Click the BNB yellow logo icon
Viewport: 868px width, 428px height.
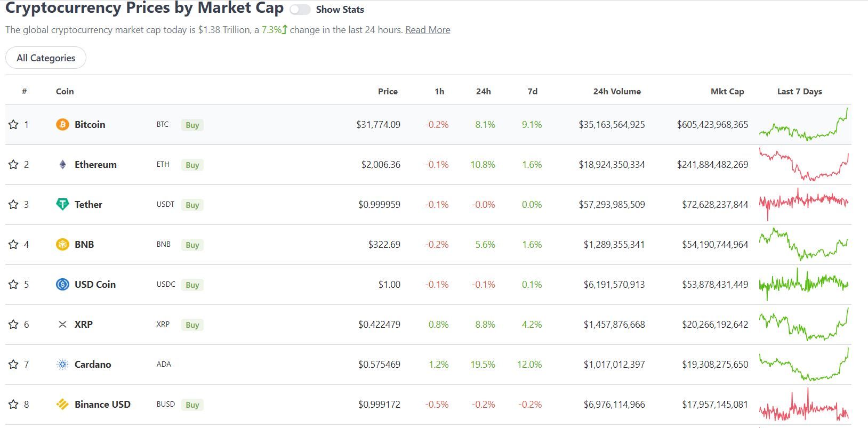(x=62, y=245)
